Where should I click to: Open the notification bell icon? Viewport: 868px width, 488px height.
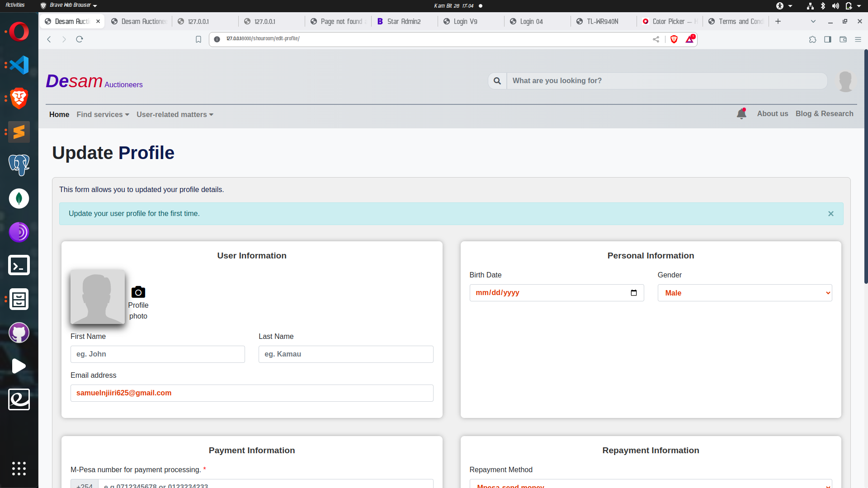click(x=741, y=114)
